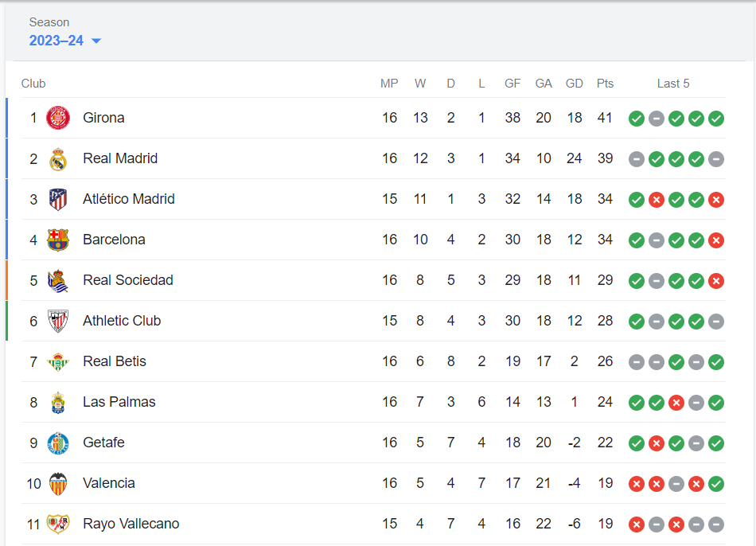
Task: Click the Barcelona club crest
Action: (x=58, y=240)
